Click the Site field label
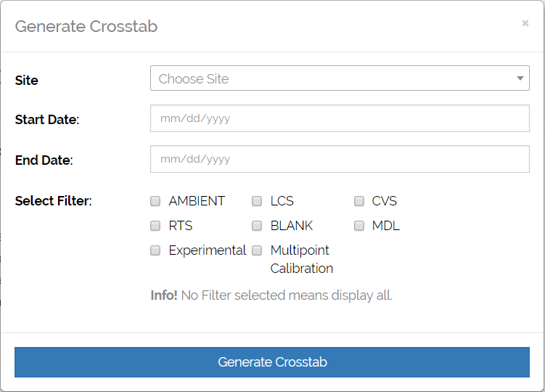The image size is (545, 392). coord(27,80)
